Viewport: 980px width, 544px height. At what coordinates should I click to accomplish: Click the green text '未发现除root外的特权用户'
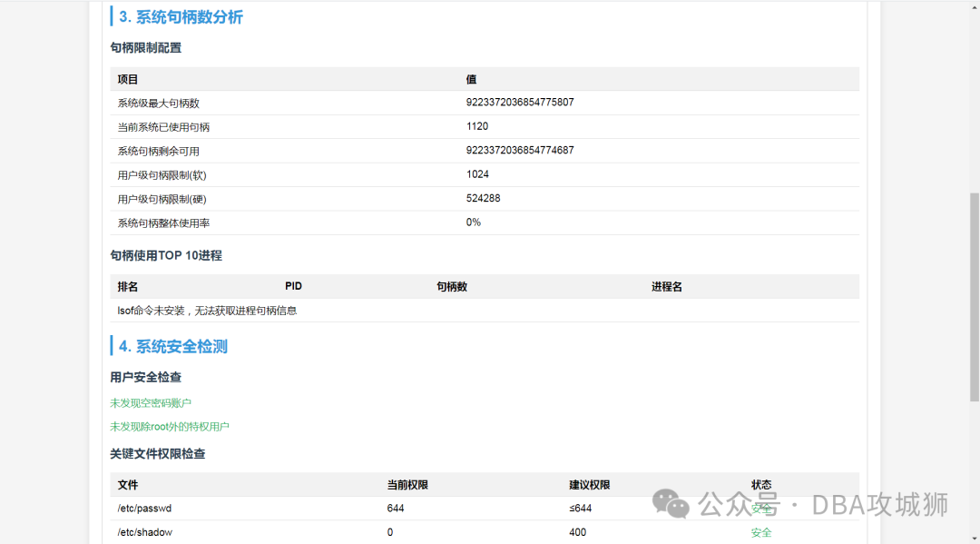[x=170, y=427]
